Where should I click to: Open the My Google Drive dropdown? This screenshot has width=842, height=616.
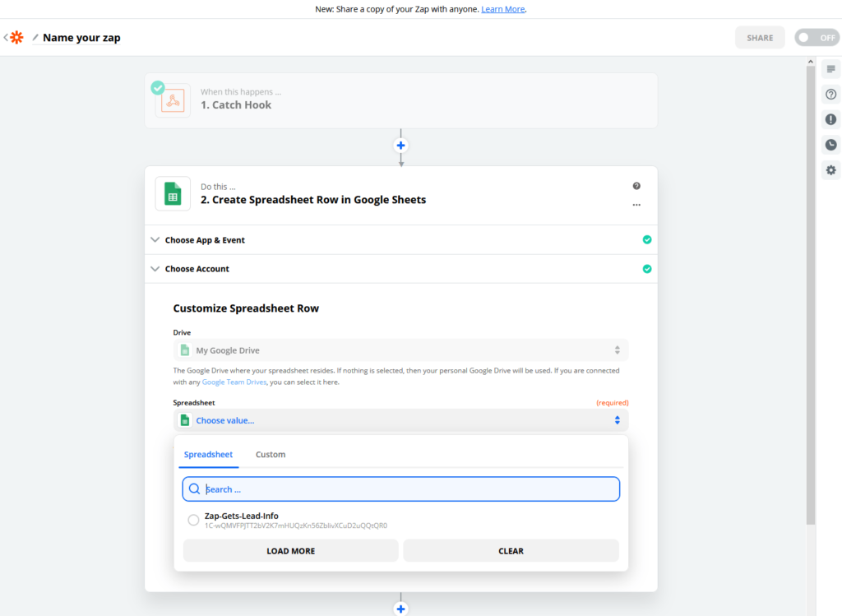coord(400,350)
